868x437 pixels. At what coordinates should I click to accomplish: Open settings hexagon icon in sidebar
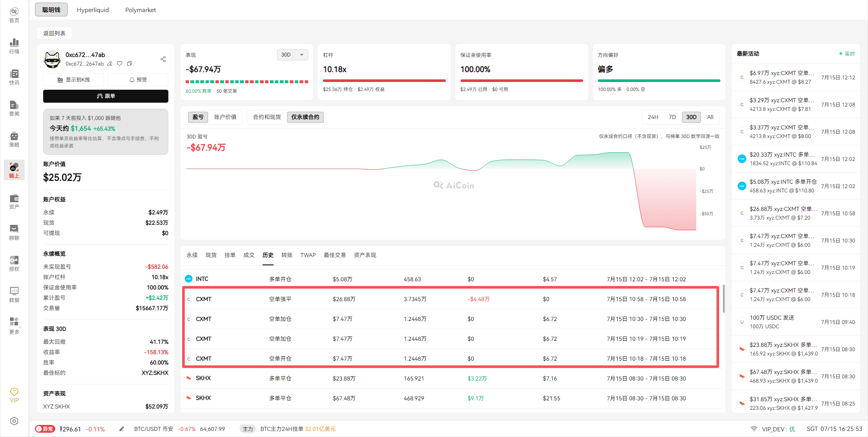(x=14, y=421)
